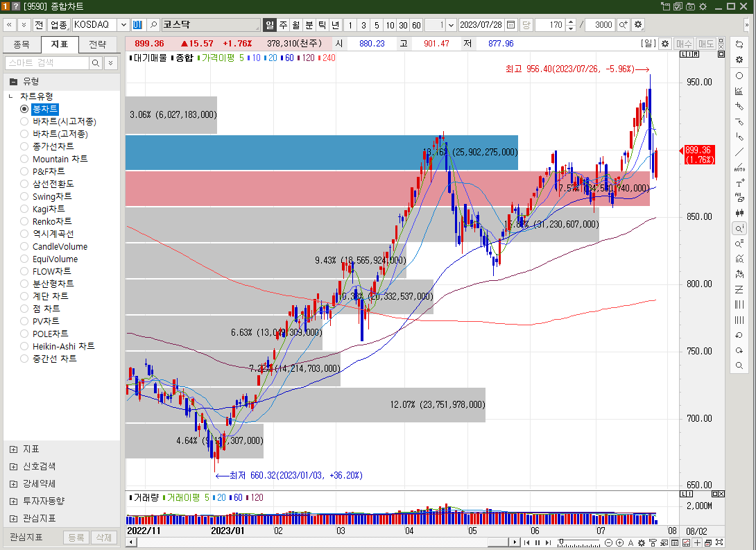The image size is (756, 550).
Task: Click the crosshair plus icon at bottom
Action: (697, 543)
